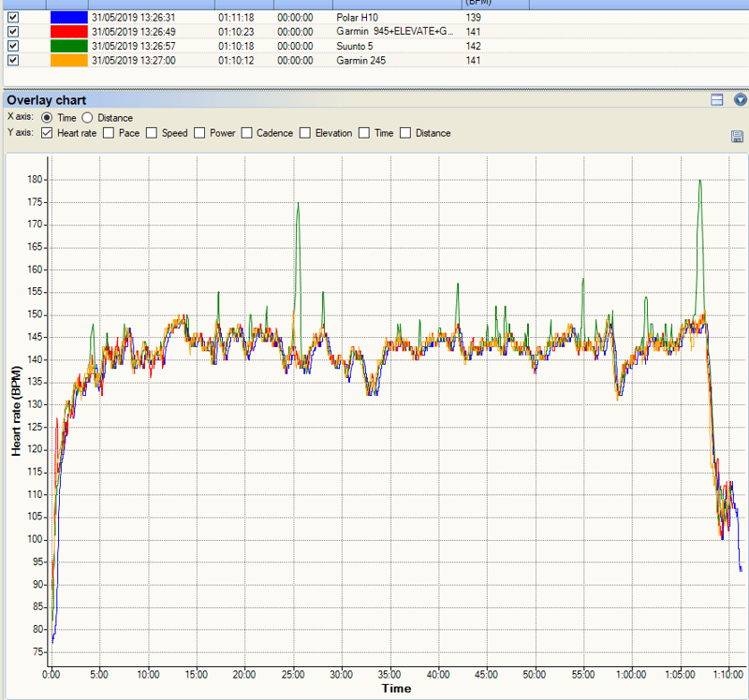This screenshot has height=700, width=749.
Task: Click start time 31/05/2019 13:27:00
Action: click(134, 61)
